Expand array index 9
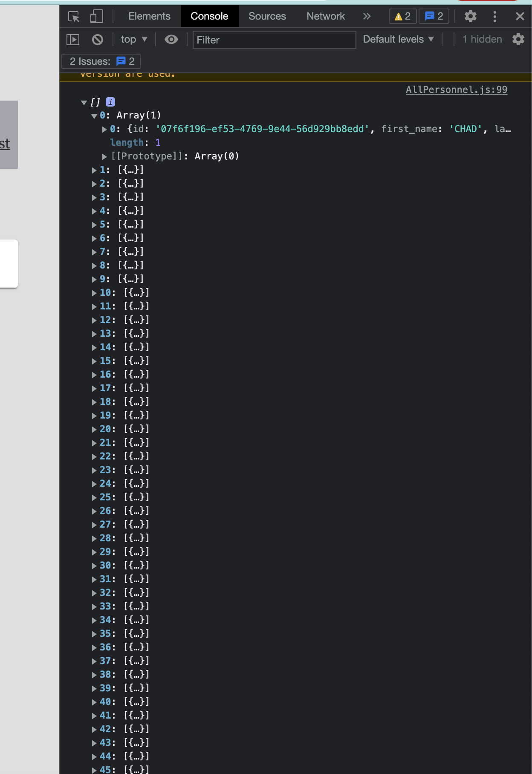The width and height of the screenshot is (532, 774). coord(94,279)
